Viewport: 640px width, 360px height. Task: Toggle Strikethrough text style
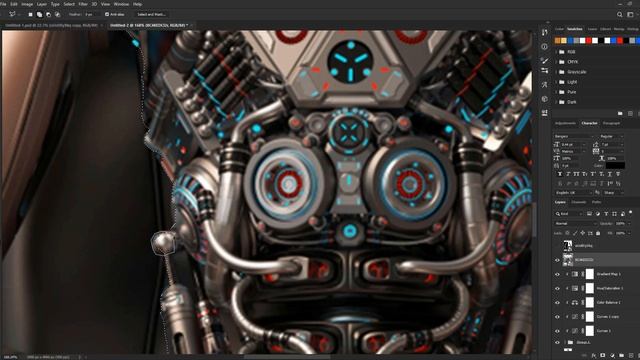618,174
